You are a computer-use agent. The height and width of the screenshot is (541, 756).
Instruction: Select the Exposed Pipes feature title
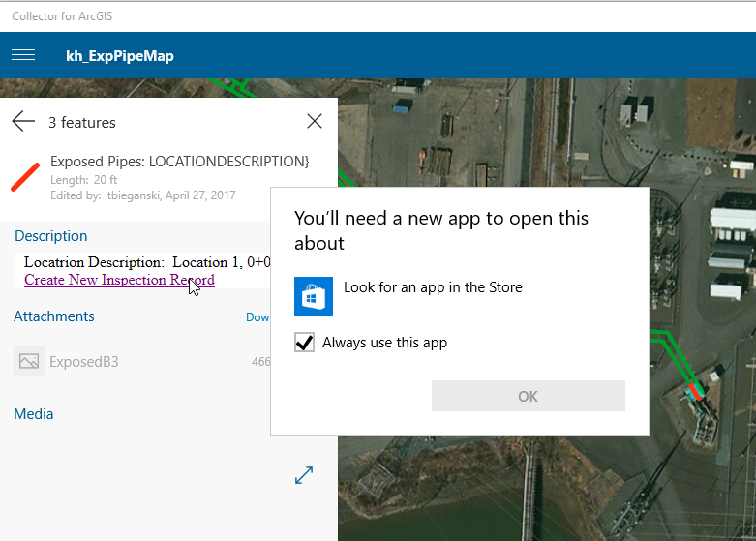180,161
